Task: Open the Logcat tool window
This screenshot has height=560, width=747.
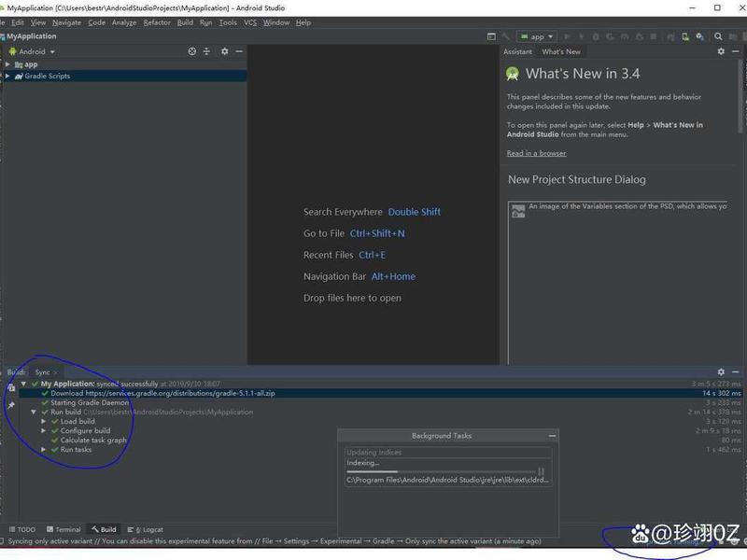Action: (x=146, y=529)
